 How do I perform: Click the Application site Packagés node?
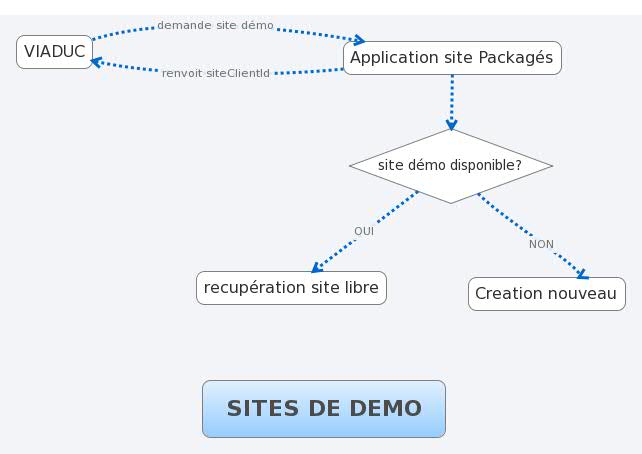click(x=451, y=58)
